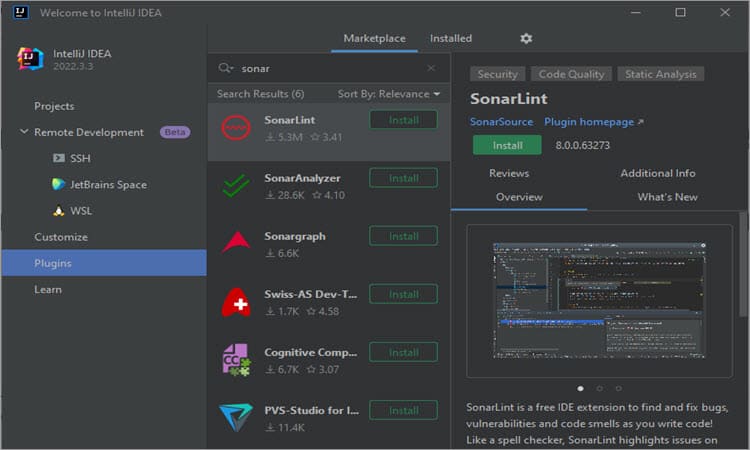Click the SonarLint 3.41 star rating

coord(326,137)
